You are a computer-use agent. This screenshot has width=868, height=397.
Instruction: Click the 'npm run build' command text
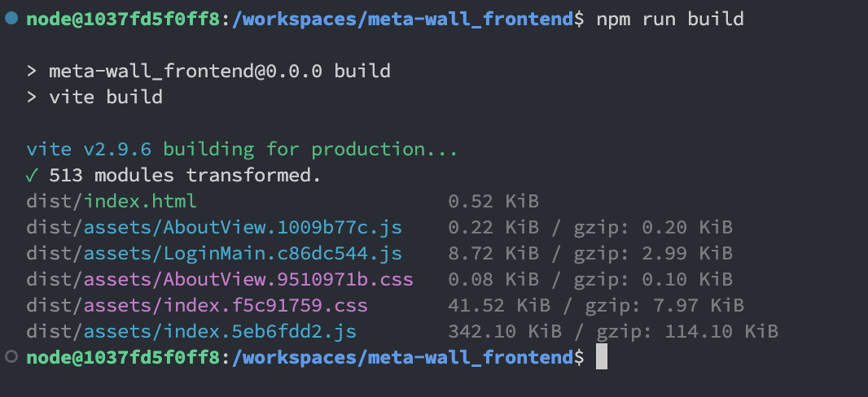669,19
